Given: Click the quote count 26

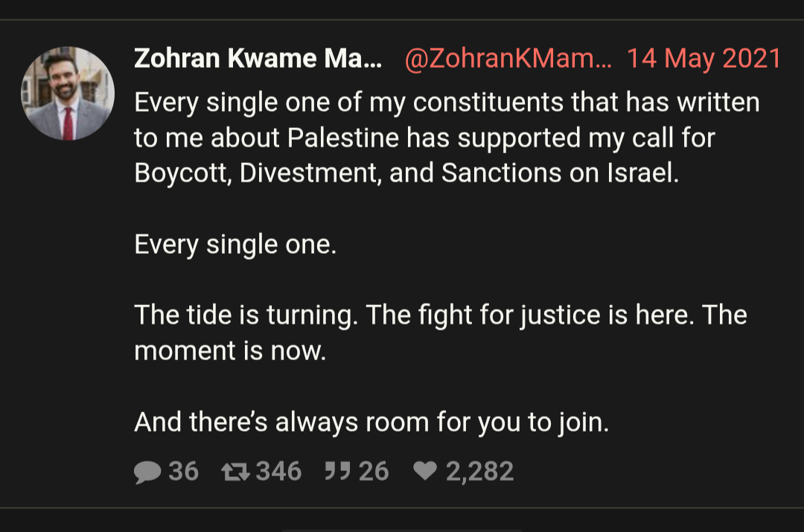Looking at the screenshot, I should pos(374,472).
